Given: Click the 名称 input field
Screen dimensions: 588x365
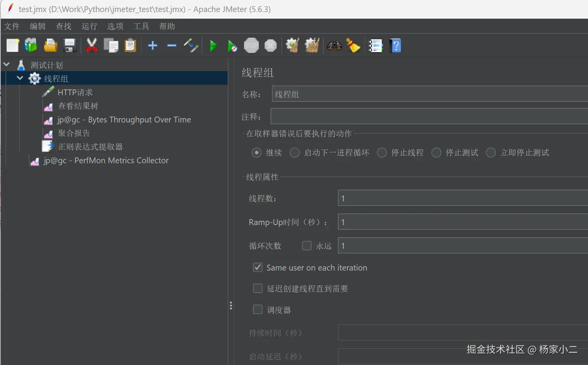Looking at the screenshot, I should (430, 94).
